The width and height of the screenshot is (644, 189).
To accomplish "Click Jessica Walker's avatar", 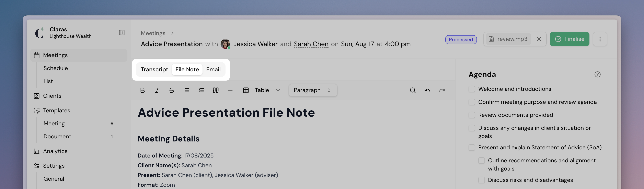I will [x=225, y=44].
